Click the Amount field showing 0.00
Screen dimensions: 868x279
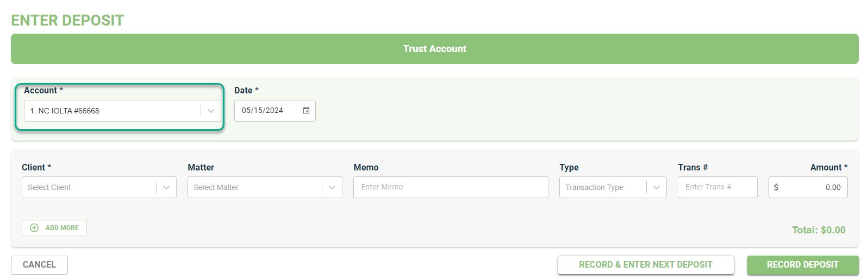click(x=808, y=187)
